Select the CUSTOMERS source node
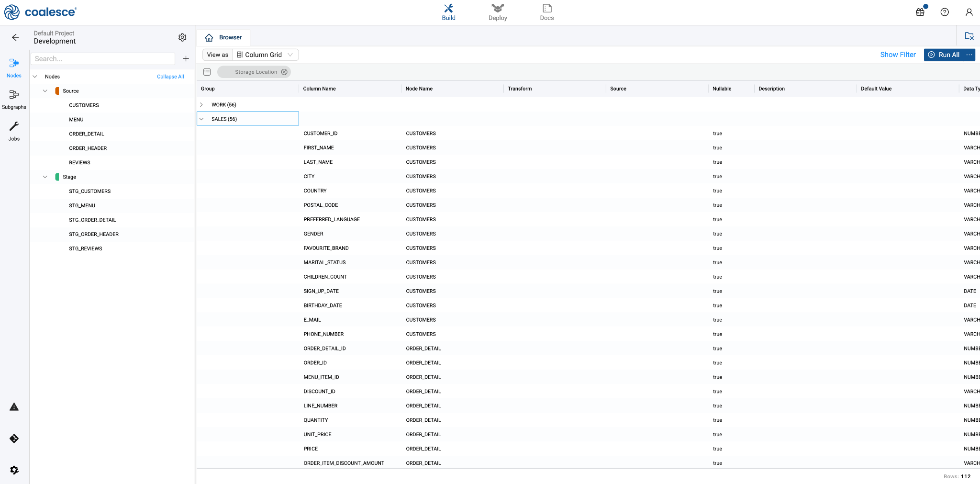The width and height of the screenshot is (980, 484). tap(84, 105)
